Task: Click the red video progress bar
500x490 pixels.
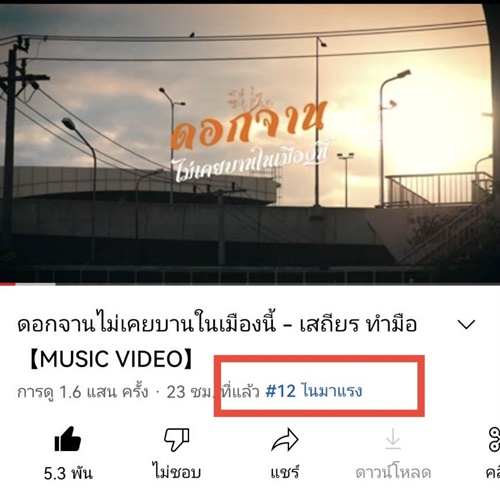Action: [x=7, y=284]
